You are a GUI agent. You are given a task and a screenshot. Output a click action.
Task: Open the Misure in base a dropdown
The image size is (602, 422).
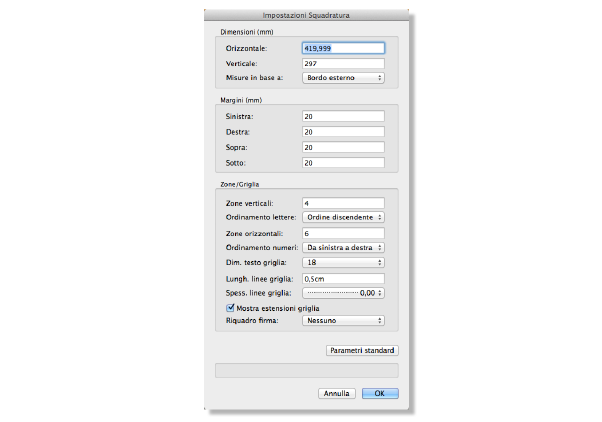[x=343, y=78]
